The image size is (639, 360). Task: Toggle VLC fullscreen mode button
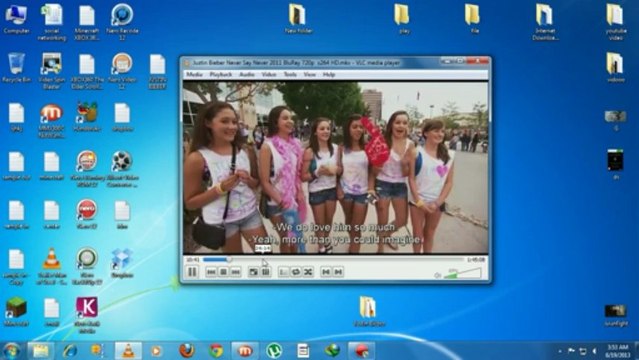[253, 272]
